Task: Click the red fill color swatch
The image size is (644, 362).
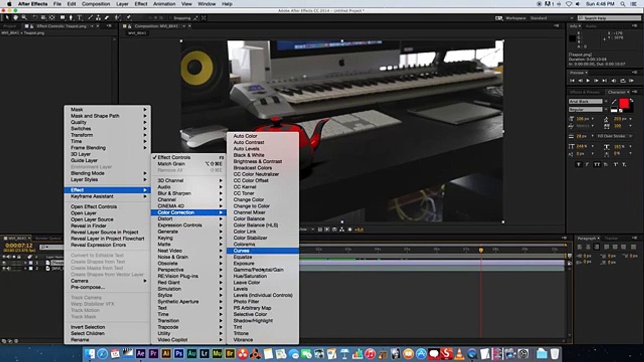Action: [x=624, y=103]
